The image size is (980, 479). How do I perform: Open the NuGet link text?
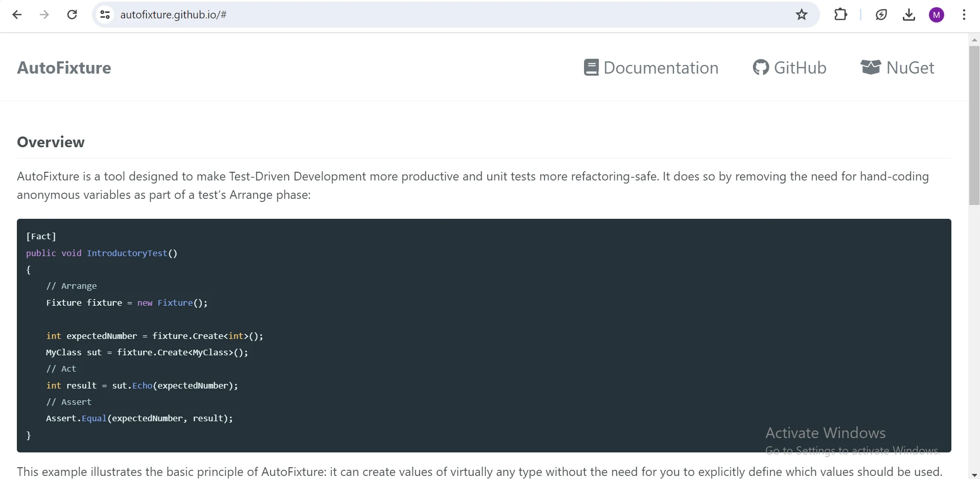[x=911, y=67]
